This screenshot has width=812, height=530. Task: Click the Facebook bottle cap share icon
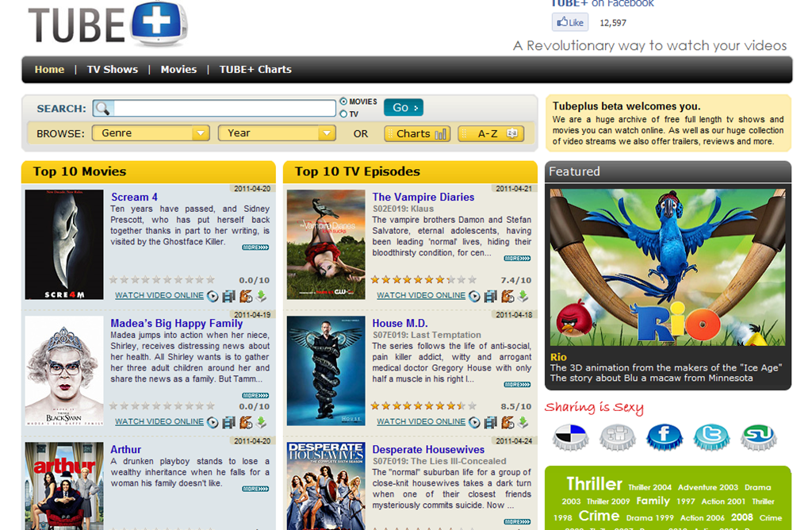click(664, 436)
